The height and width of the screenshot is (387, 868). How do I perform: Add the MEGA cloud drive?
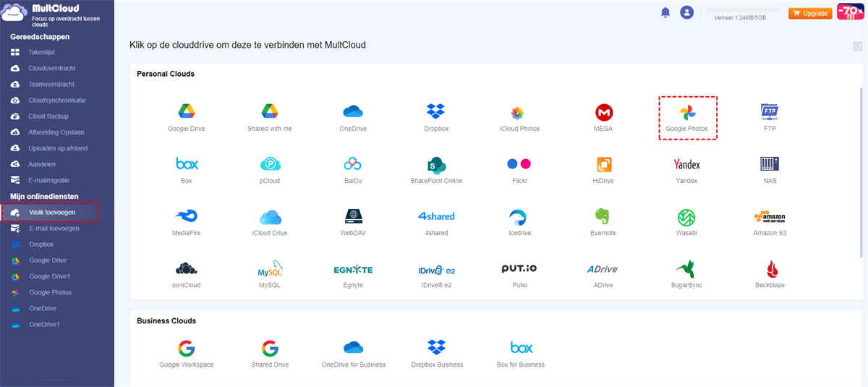point(604,117)
